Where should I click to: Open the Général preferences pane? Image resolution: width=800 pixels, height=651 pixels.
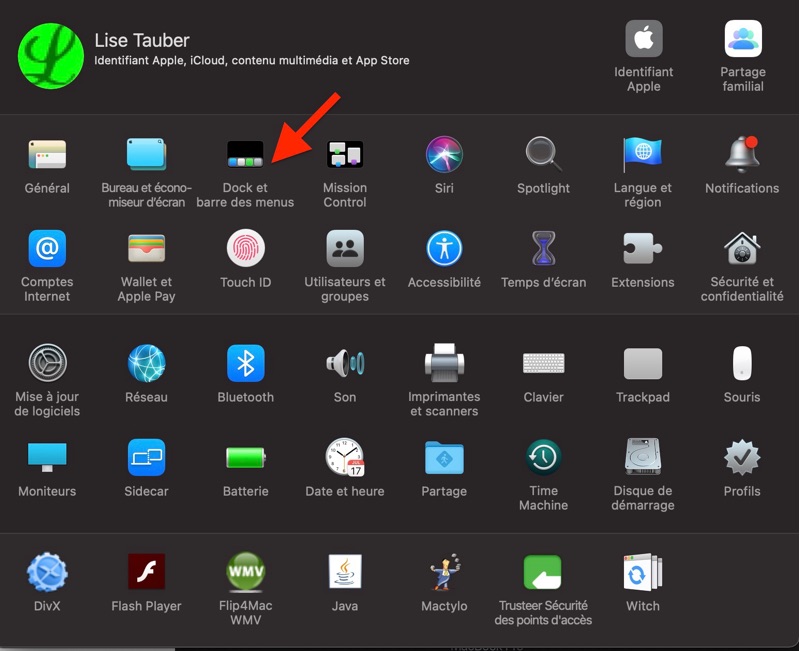pos(47,155)
